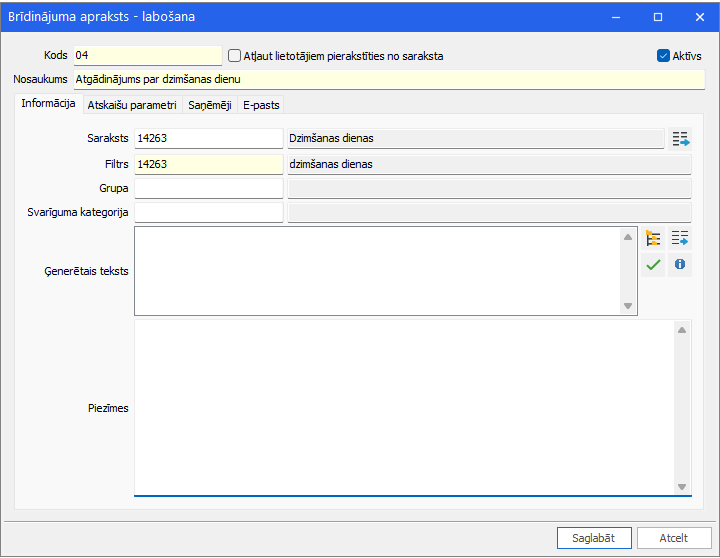Click Atcelt button
Viewport: 720px width, 558px height.
[674, 538]
